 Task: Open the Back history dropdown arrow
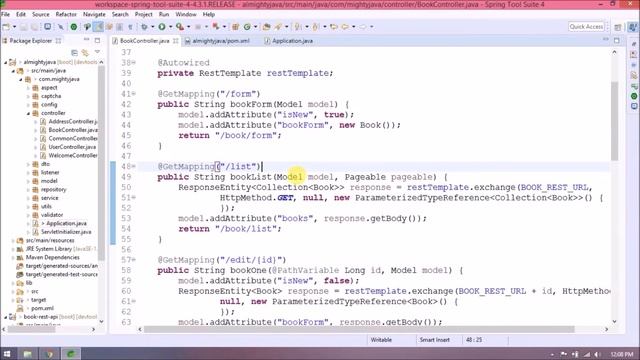click(353, 27)
